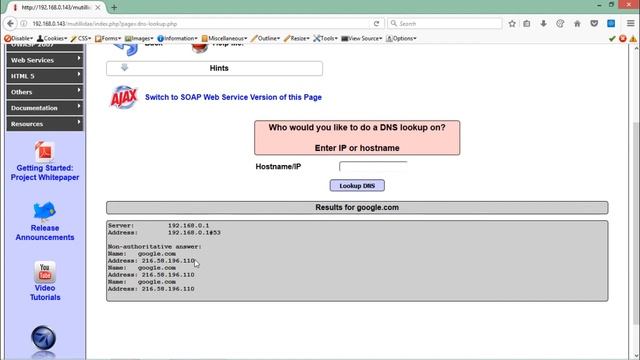Screen dimensions: 640x360
Task: Click the AJAX logo icon
Action: (124, 97)
